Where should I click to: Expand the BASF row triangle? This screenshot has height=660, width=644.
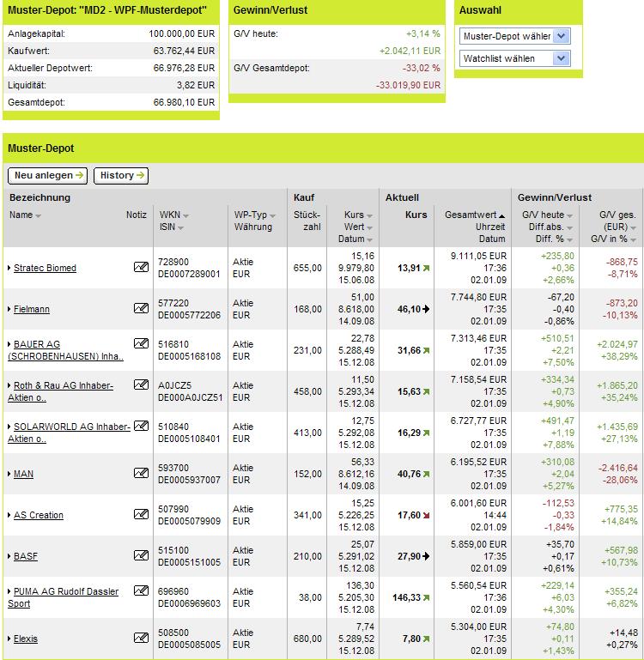[9, 556]
